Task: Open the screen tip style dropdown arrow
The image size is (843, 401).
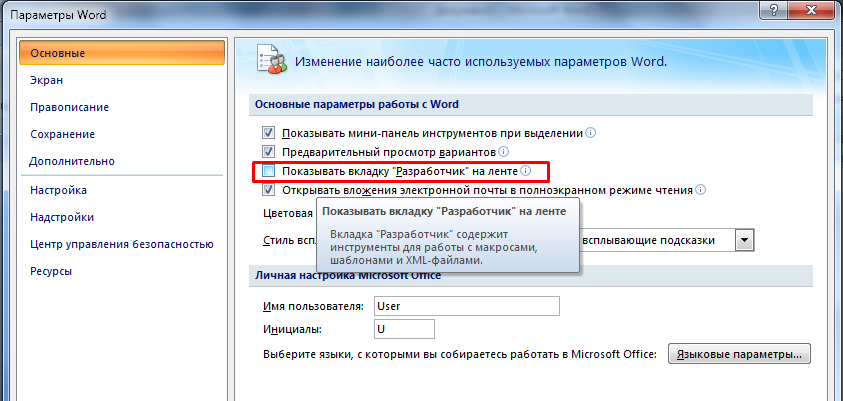Action: [745, 240]
